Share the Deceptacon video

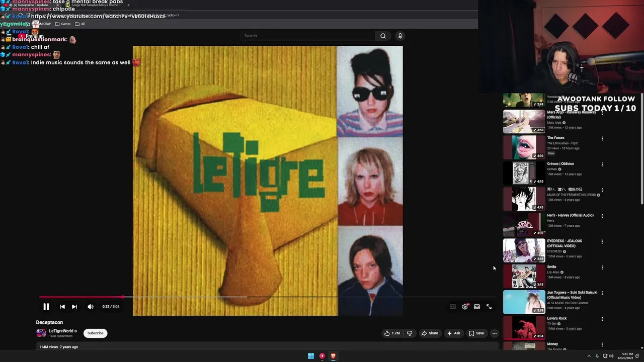pyautogui.click(x=430, y=333)
